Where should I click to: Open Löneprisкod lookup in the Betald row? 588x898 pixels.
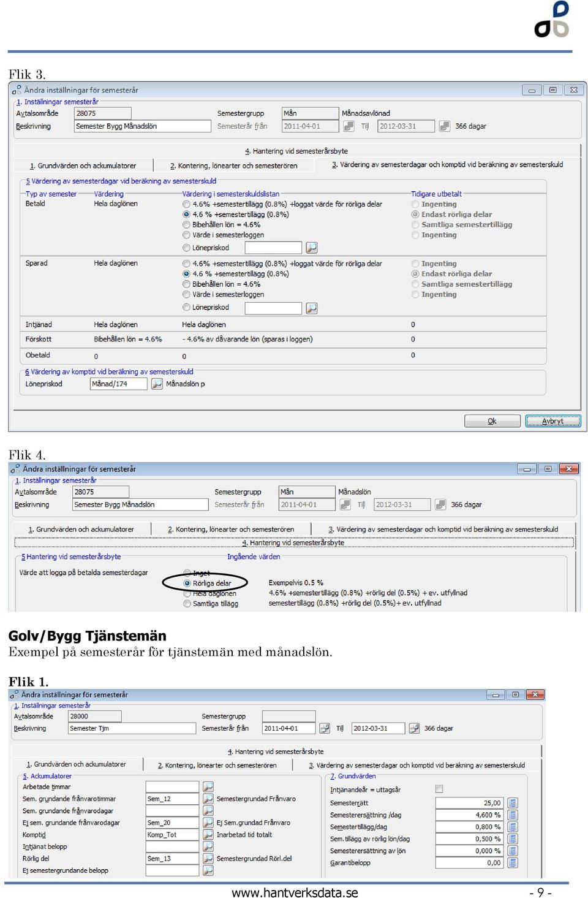(x=312, y=248)
